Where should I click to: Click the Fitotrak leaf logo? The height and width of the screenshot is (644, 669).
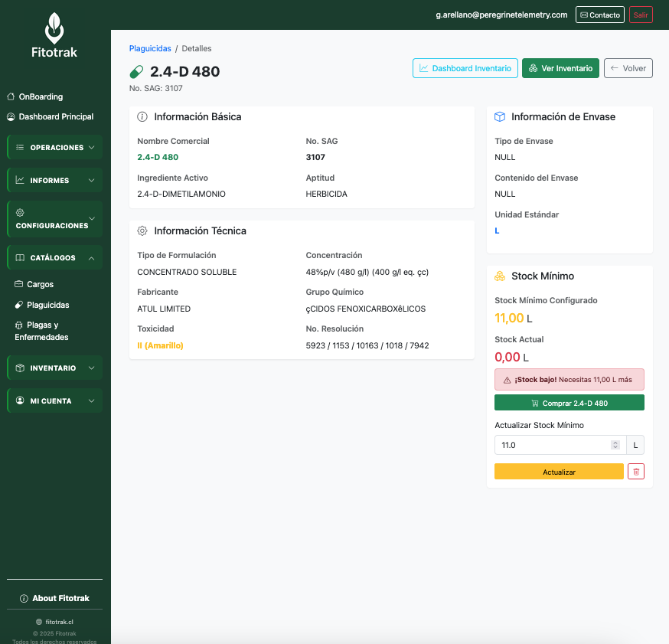pos(54,28)
